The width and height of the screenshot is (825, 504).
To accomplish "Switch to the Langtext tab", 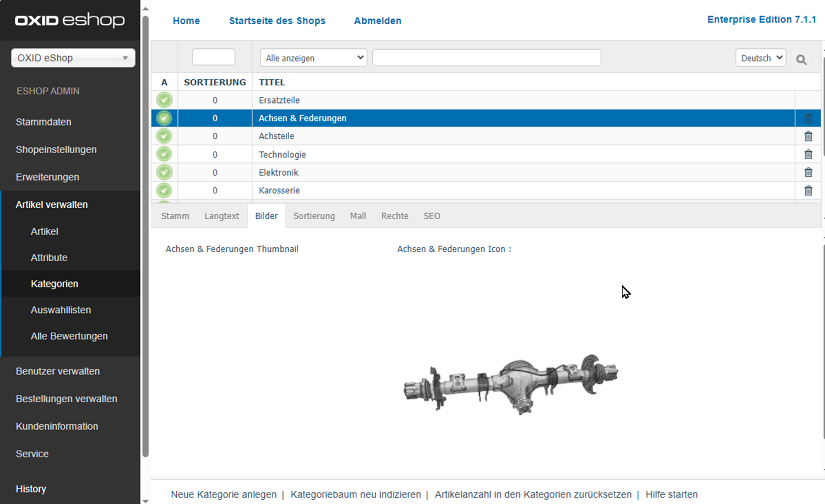I will (x=221, y=216).
